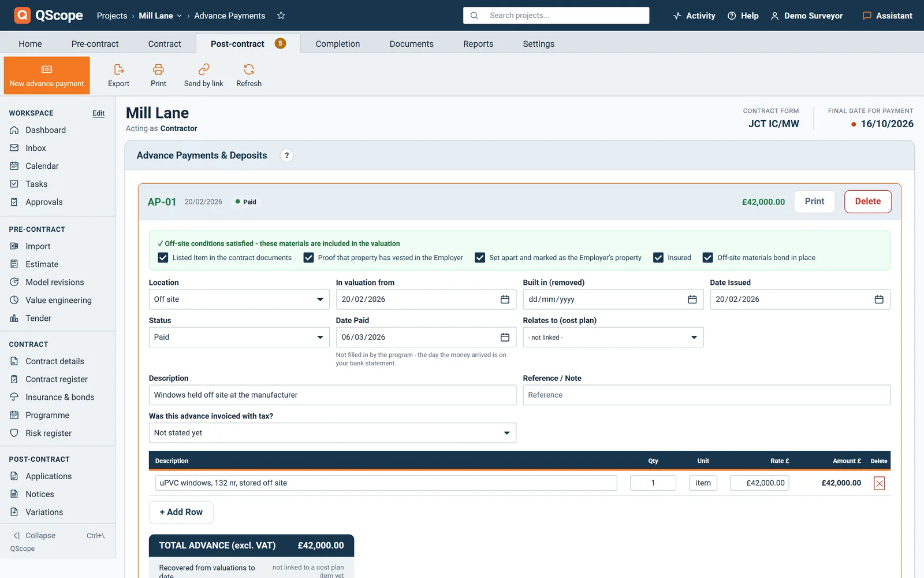924x578 pixels.
Task: Open calendar picker for Date Issued
Action: click(x=879, y=299)
